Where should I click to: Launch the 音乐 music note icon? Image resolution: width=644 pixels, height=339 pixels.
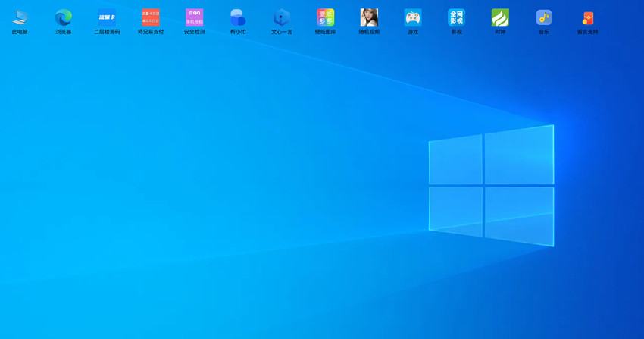(544, 17)
